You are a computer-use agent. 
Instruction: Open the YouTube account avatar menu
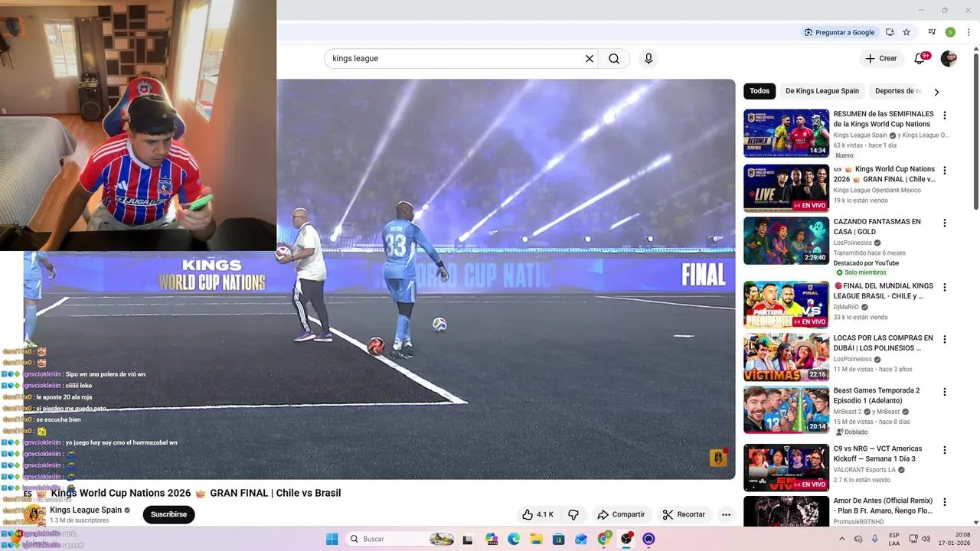(x=949, y=59)
